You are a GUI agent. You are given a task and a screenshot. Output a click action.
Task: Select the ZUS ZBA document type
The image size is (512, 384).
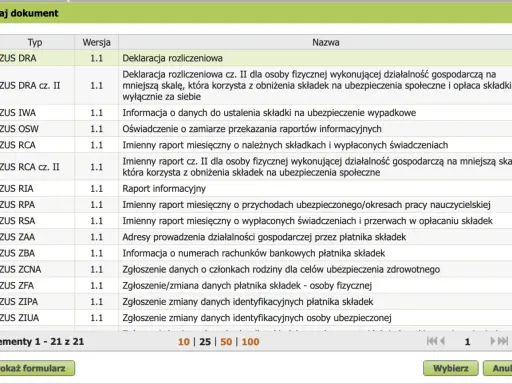pyautogui.click(x=17, y=253)
